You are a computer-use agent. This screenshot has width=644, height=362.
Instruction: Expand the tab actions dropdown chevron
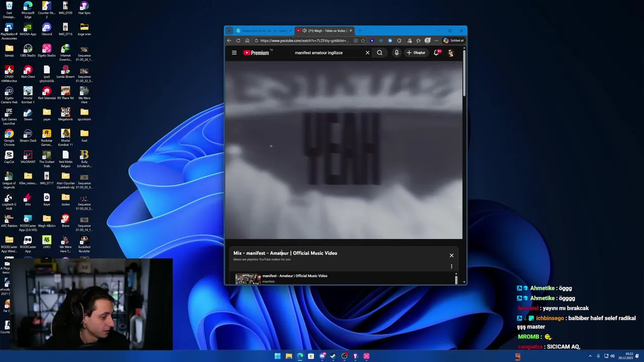(x=229, y=31)
